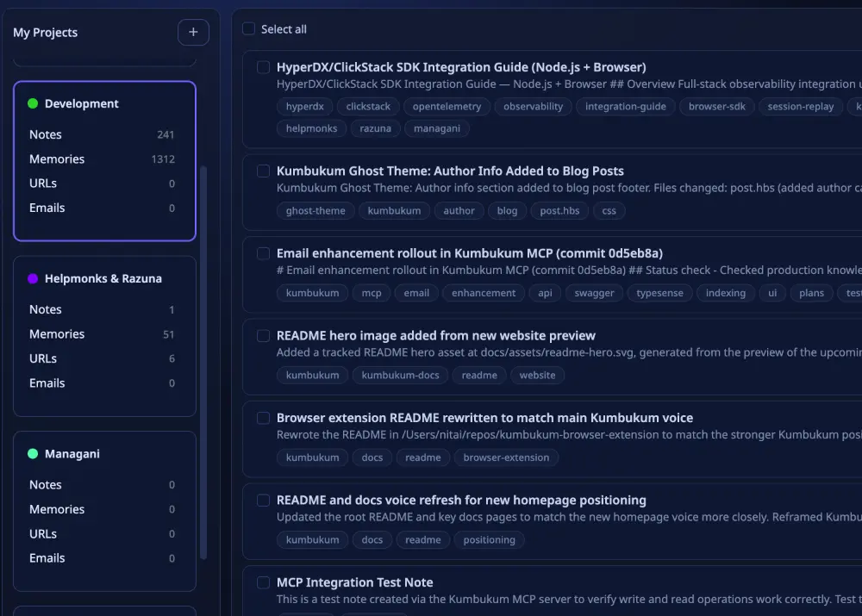Click the opentelemetry tag
This screenshot has height=616, width=862.
447,107
